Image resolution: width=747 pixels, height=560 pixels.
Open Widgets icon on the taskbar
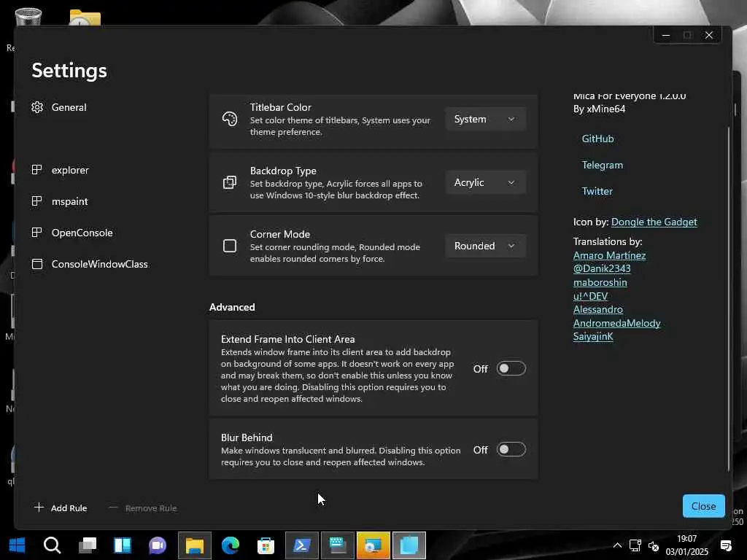pos(123,545)
